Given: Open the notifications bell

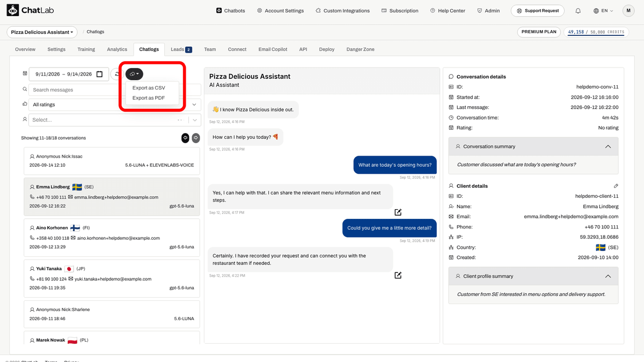Looking at the screenshot, I should tap(578, 11).
